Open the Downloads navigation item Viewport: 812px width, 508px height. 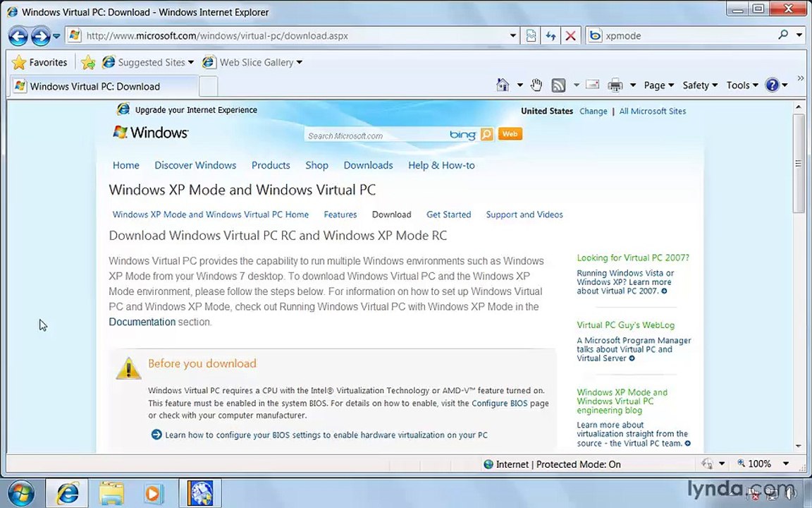(368, 165)
